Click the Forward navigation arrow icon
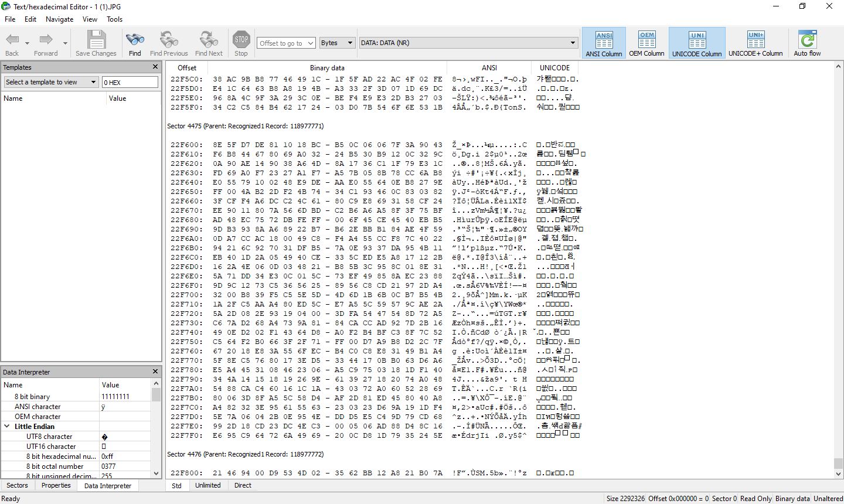Viewport: 844px width, 504px height. coord(46,40)
